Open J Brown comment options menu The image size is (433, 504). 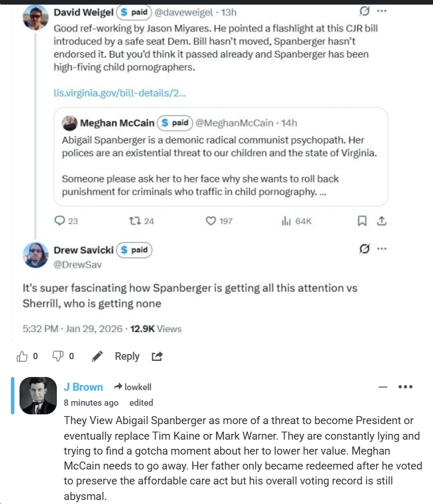(405, 387)
